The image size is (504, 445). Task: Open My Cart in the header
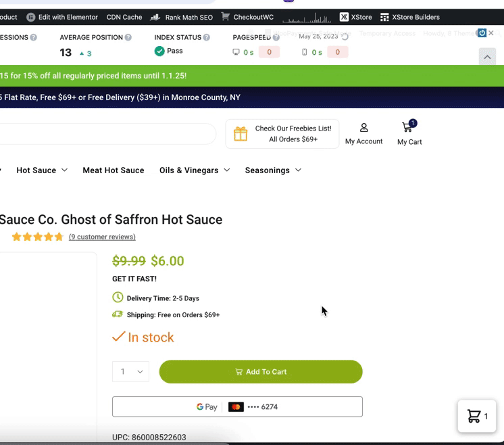pos(409,127)
